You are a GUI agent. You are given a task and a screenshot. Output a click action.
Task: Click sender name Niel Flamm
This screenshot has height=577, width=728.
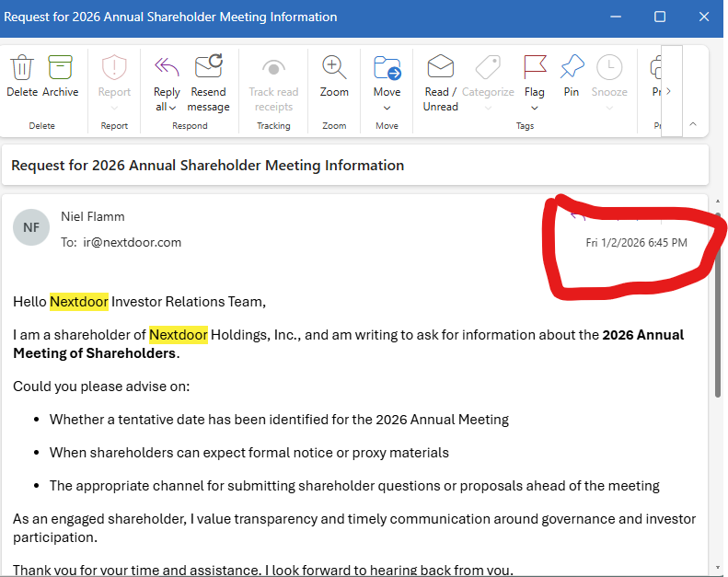(93, 216)
